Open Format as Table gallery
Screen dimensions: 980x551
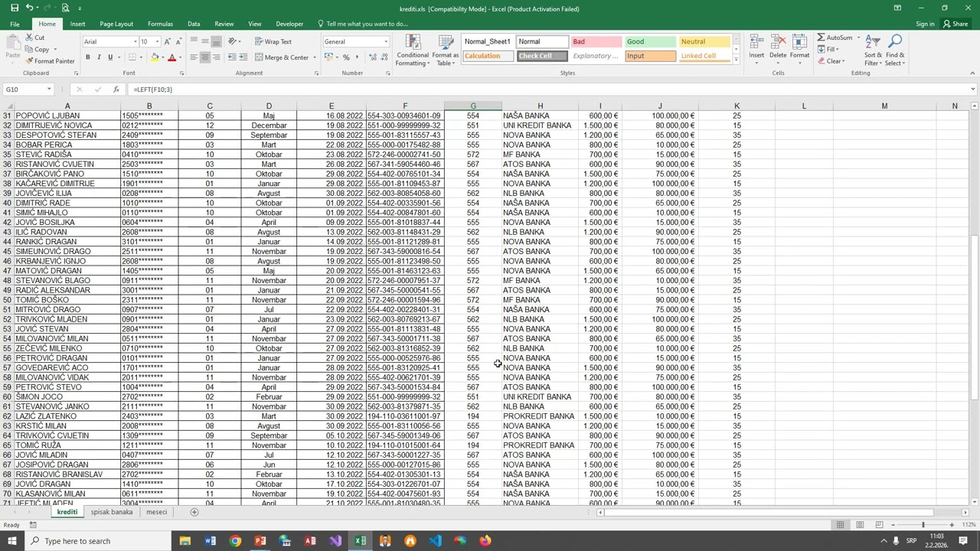click(445, 51)
